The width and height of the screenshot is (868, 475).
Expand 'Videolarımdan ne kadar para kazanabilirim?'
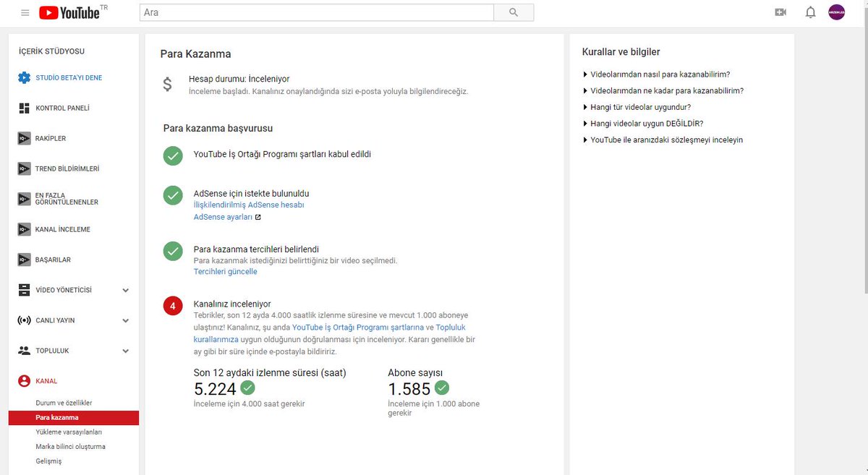(663, 91)
